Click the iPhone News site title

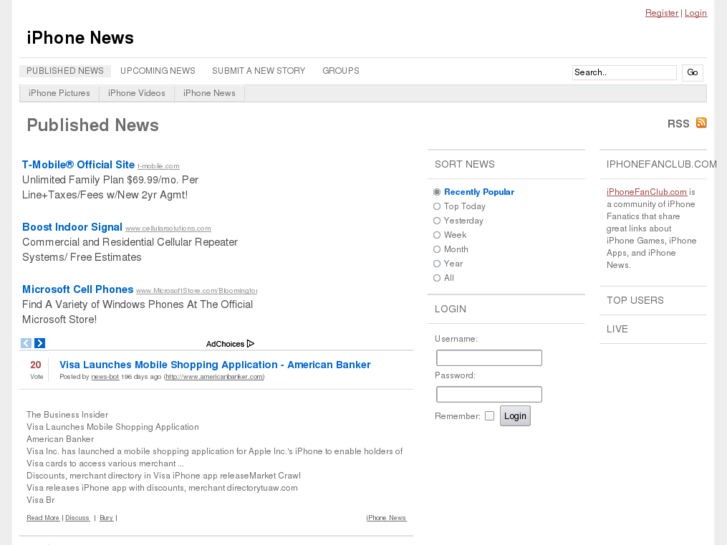click(x=80, y=38)
